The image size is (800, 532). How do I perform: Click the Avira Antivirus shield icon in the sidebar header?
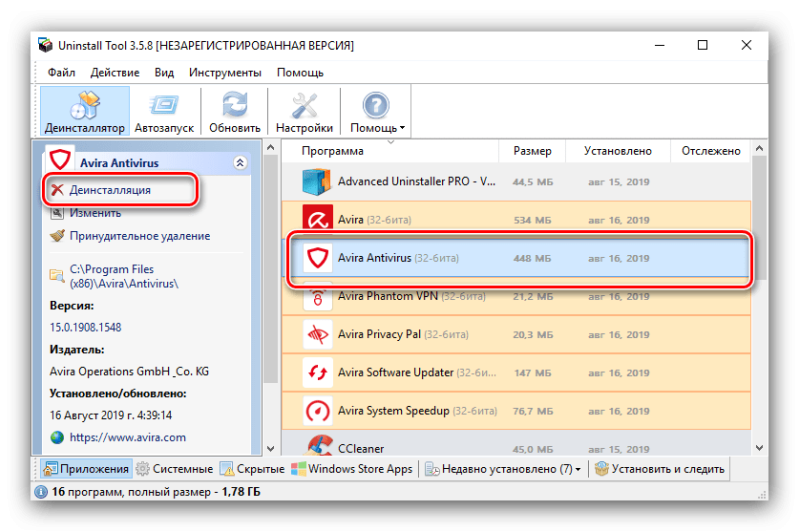(60, 159)
